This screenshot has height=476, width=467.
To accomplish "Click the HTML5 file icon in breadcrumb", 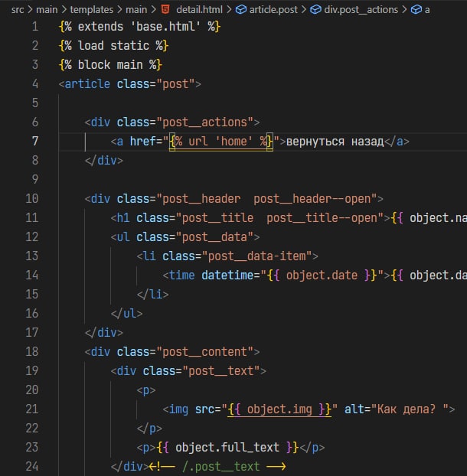I will coord(165,9).
